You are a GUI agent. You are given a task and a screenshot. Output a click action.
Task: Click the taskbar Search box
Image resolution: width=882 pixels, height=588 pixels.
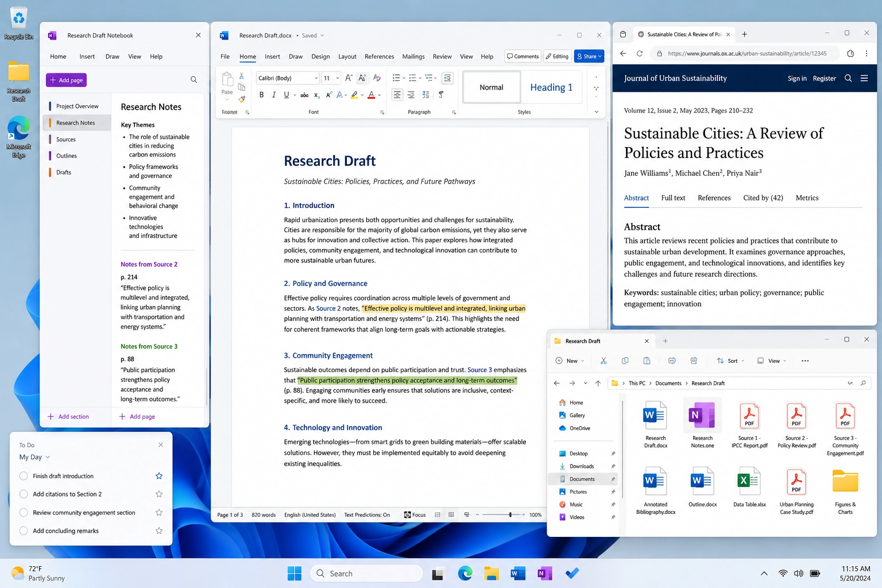point(366,573)
